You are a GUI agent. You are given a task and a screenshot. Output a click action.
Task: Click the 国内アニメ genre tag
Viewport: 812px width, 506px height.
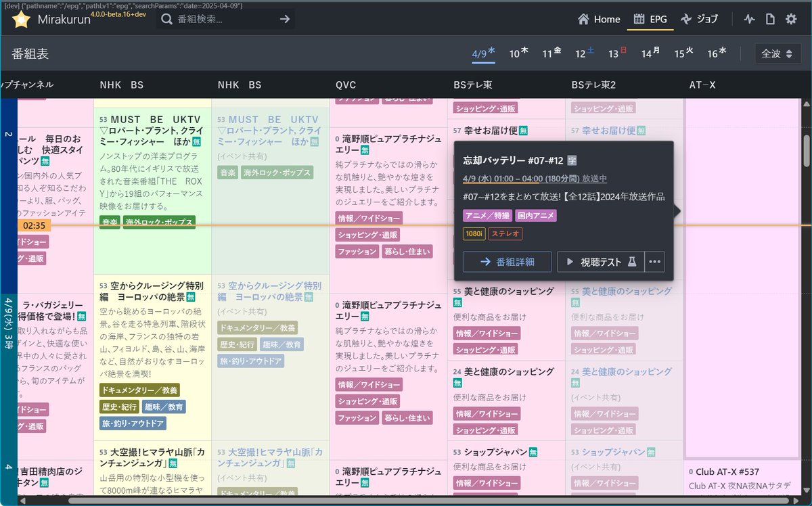(536, 215)
